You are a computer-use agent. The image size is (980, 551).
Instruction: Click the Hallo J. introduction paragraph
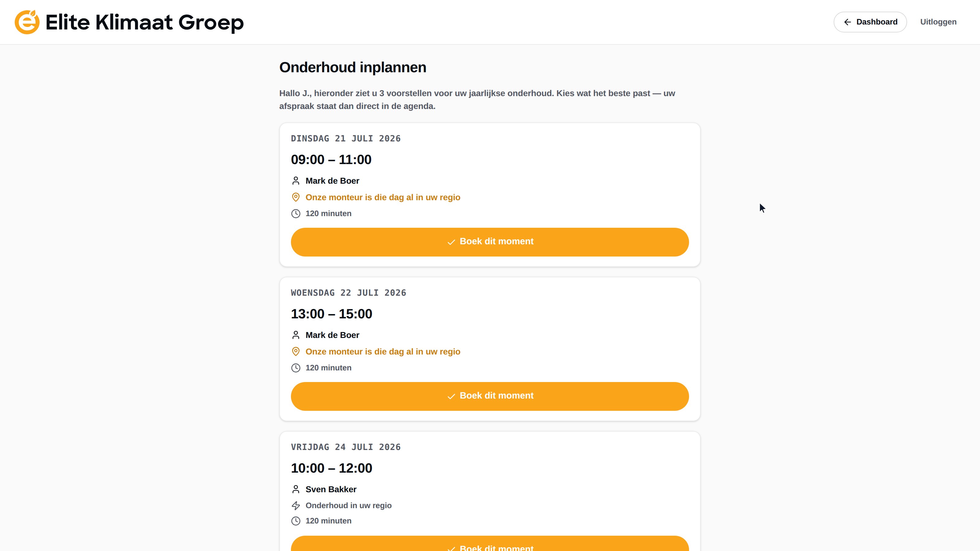tap(477, 99)
